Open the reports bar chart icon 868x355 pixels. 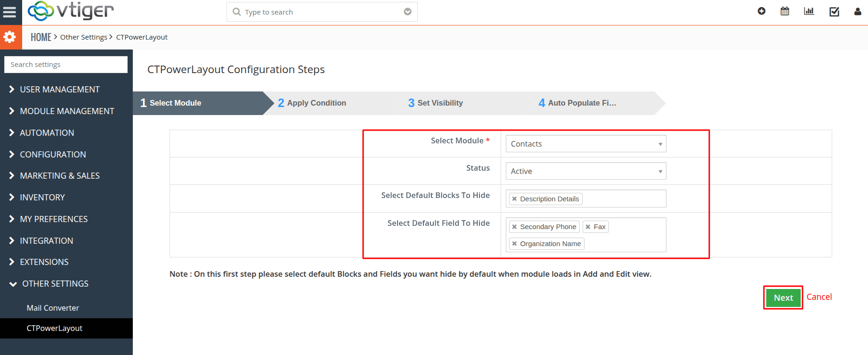click(x=809, y=11)
